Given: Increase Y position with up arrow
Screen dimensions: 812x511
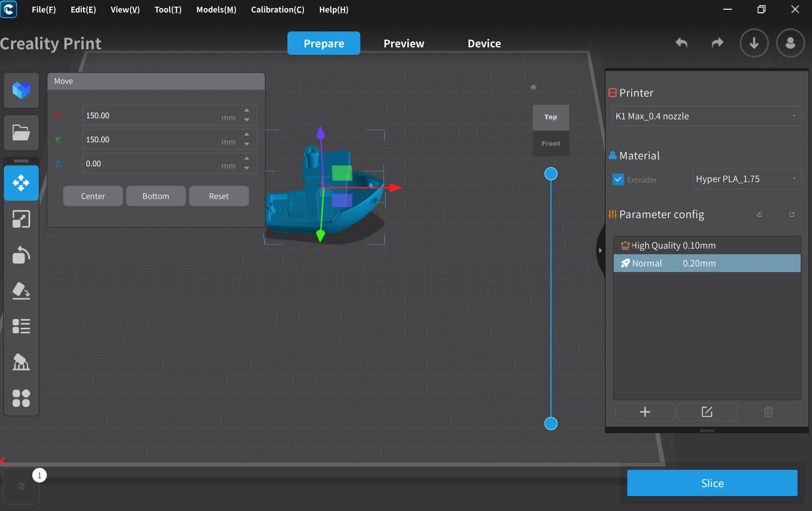Looking at the screenshot, I should [247, 134].
